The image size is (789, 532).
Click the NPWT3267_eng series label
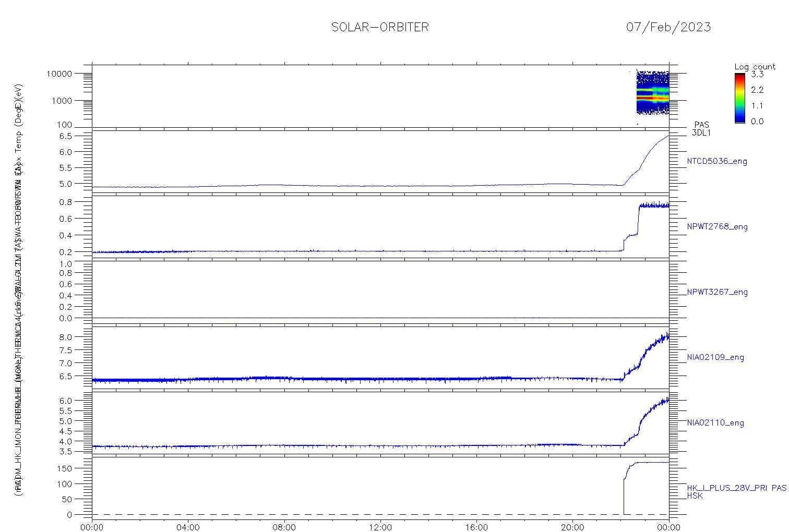(717, 292)
